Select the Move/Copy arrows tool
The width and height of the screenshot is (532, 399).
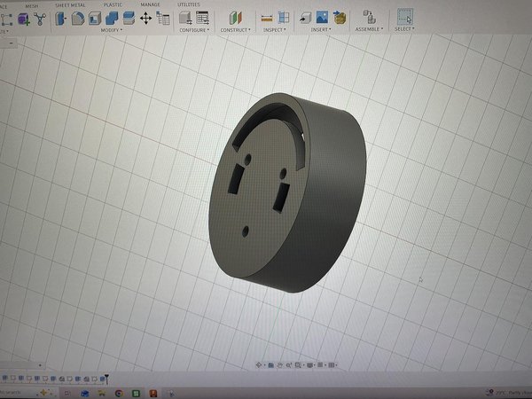[146, 19]
